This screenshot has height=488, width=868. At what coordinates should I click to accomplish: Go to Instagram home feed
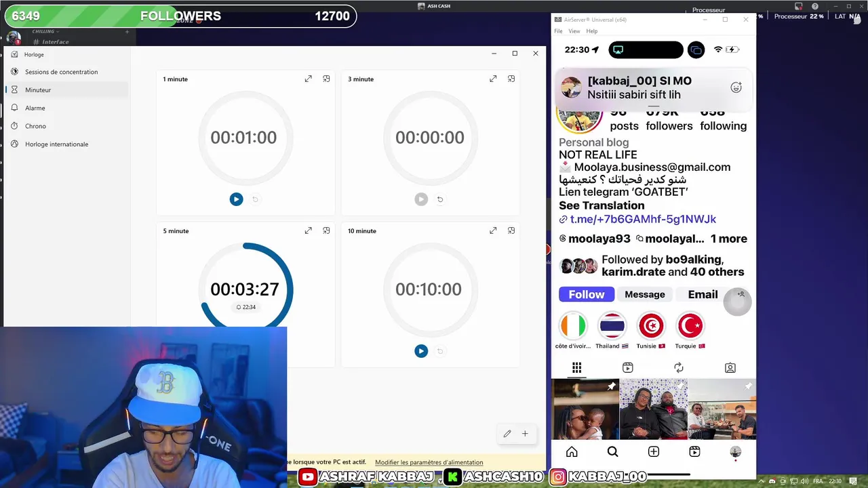pyautogui.click(x=572, y=452)
